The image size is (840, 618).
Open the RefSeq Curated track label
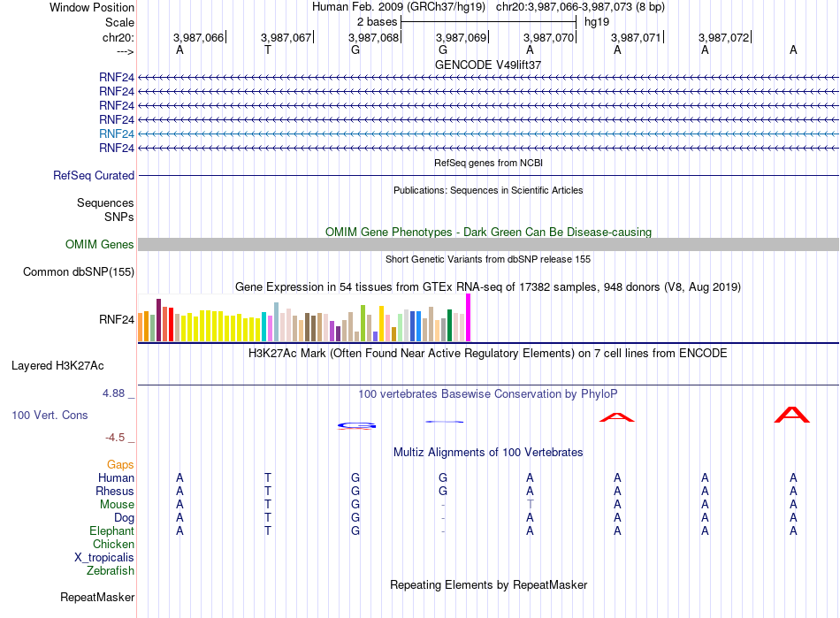tap(93, 176)
